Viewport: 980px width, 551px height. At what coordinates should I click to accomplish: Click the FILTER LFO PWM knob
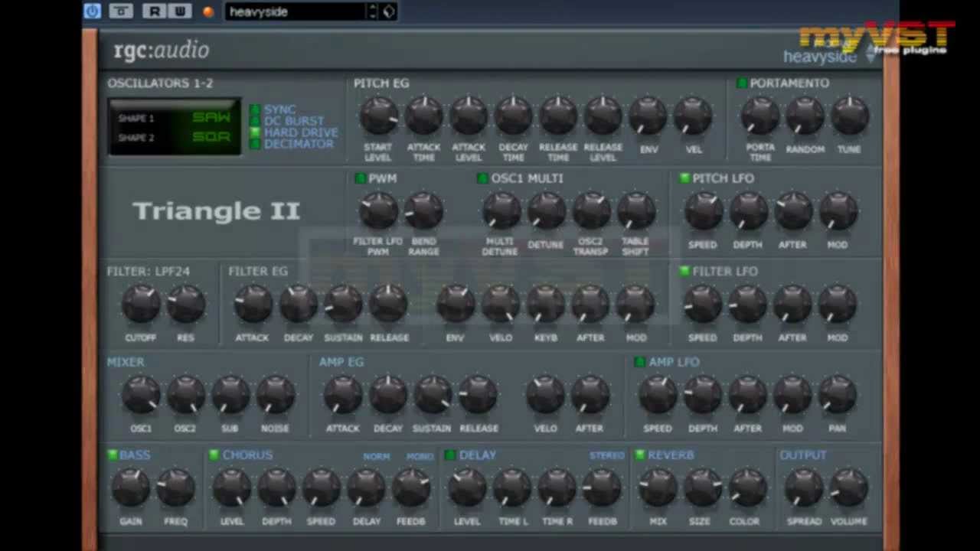tap(378, 210)
